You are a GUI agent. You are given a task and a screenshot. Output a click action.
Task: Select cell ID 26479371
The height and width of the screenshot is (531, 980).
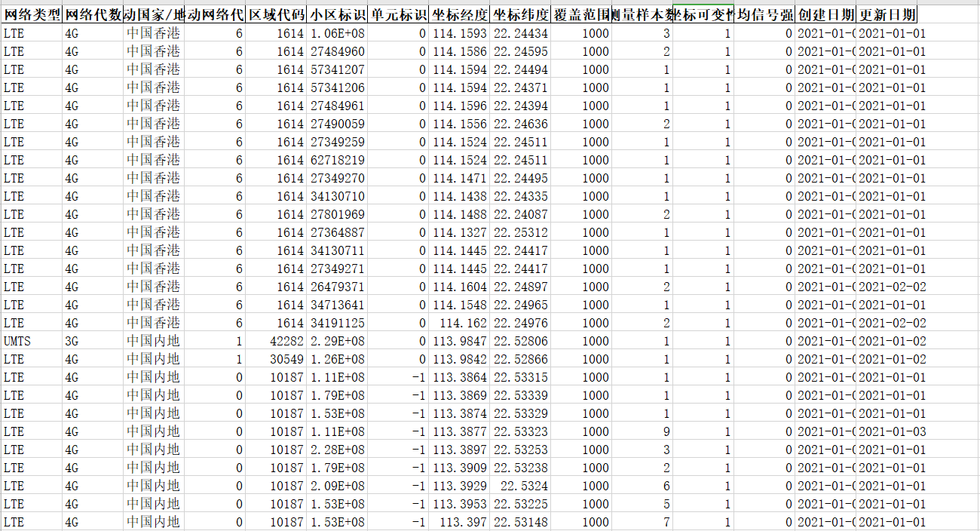click(x=337, y=287)
